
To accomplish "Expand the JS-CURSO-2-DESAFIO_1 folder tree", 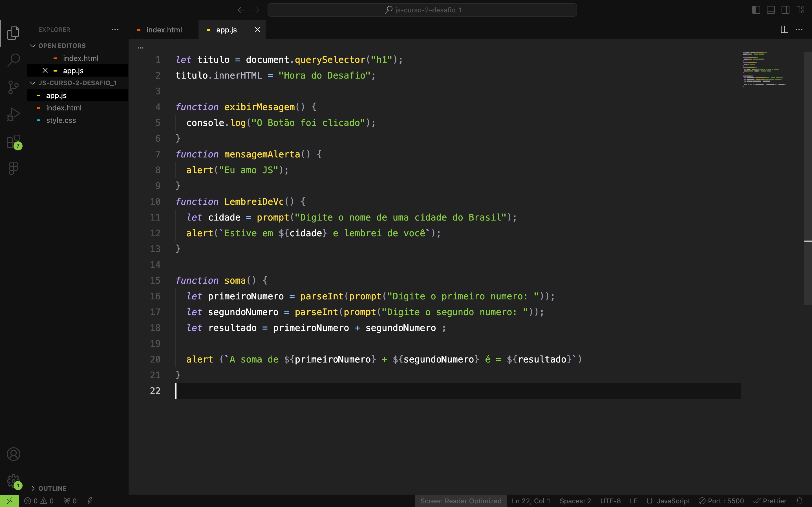I will [x=33, y=83].
